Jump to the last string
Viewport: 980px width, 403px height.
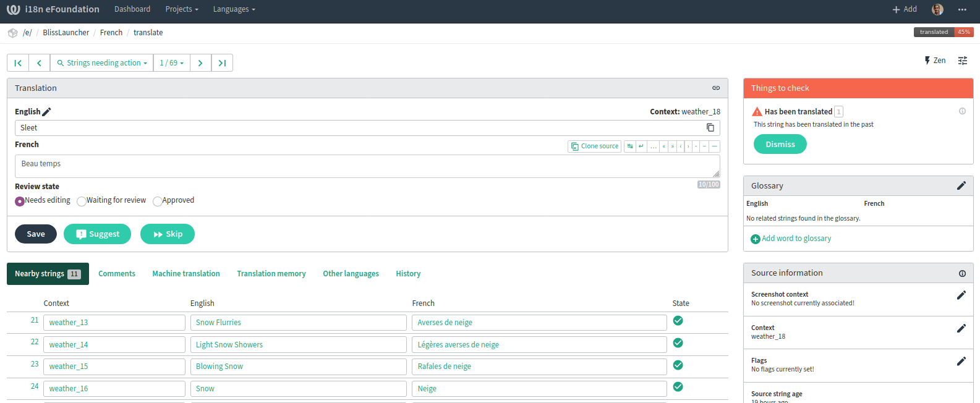coord(222,63)
